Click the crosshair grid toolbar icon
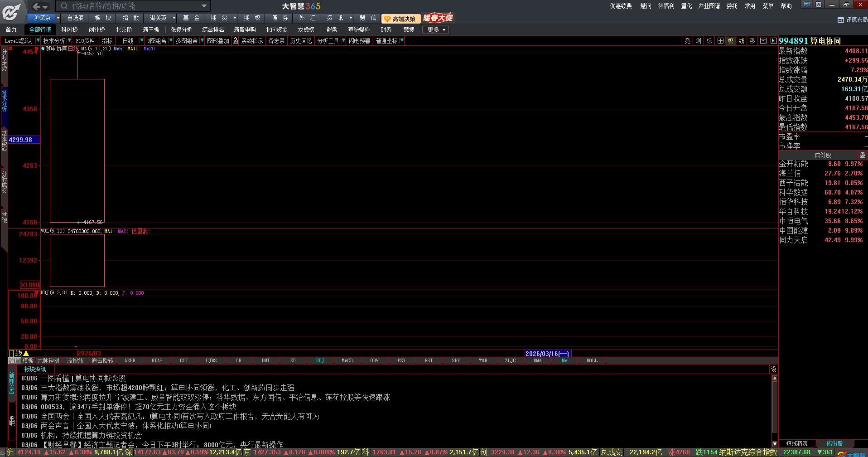868x457 pixels. 720,41
